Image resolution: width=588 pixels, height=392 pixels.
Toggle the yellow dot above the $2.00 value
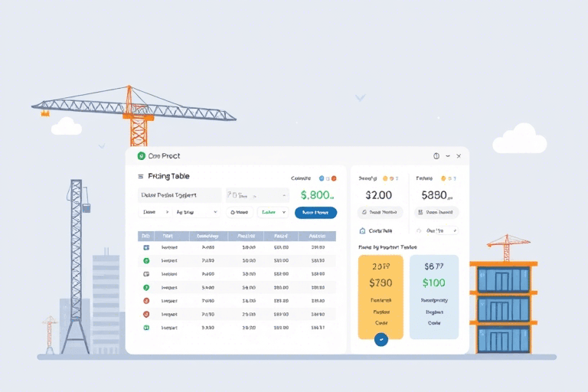[385, 178]
